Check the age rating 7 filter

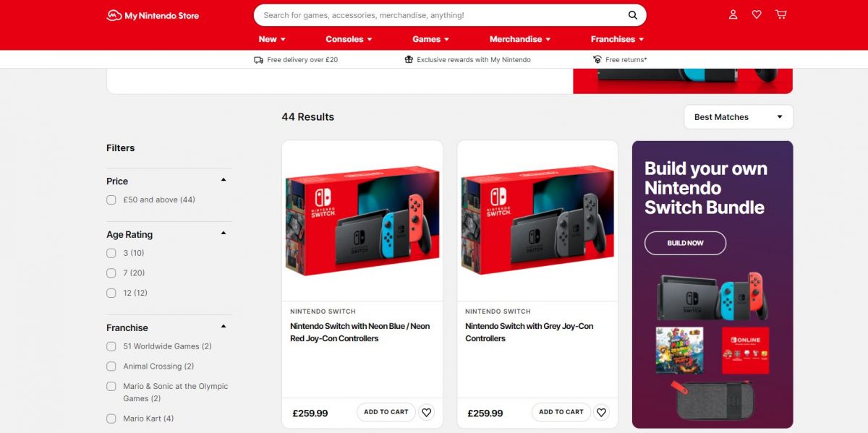(x=111, y=273)
